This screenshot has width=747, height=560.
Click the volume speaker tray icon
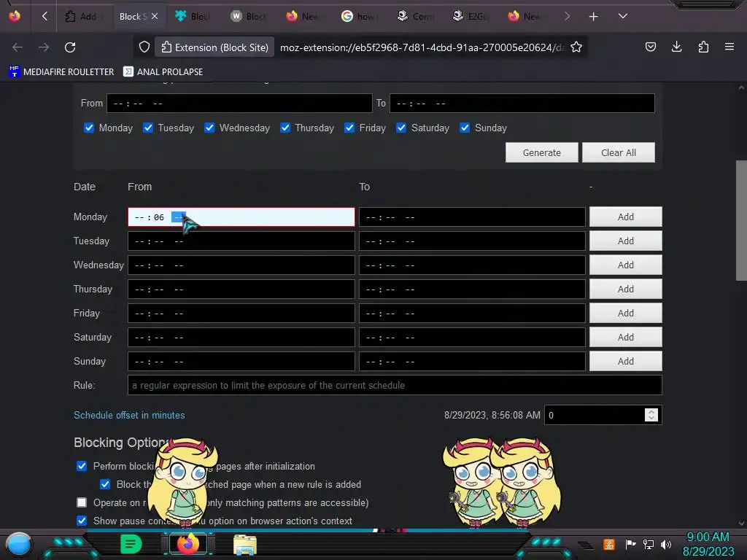coord(666,544)
